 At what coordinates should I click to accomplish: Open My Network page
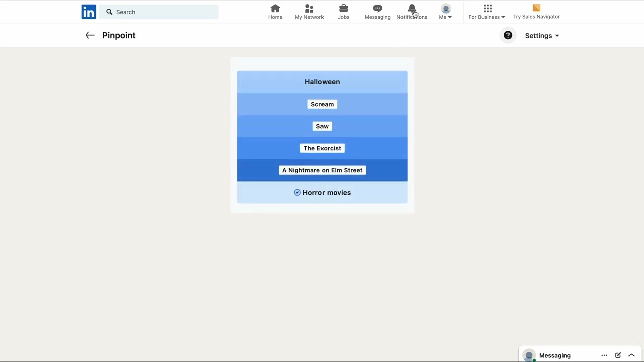pyautogui.click(x=309, y=12)
